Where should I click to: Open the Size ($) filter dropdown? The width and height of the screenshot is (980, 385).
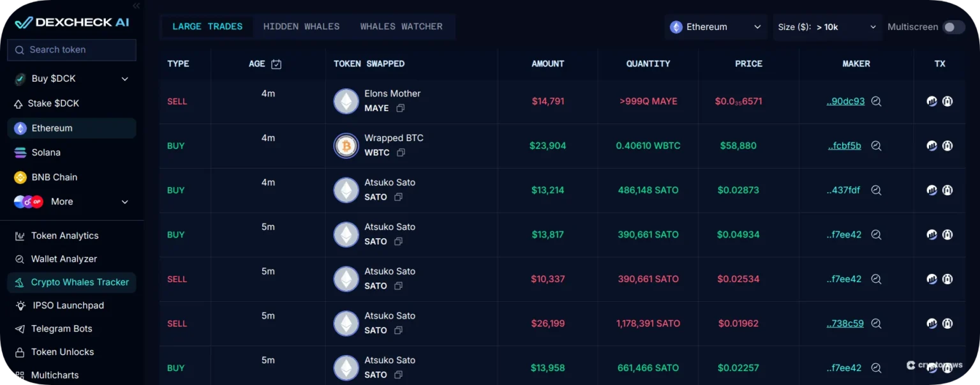[828, 27]
